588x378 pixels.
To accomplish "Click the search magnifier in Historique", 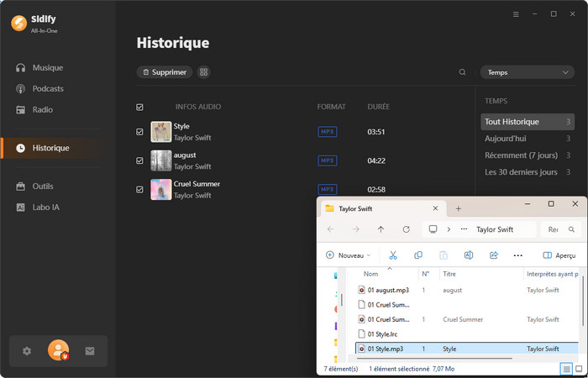I will click(x=462, y=72).
